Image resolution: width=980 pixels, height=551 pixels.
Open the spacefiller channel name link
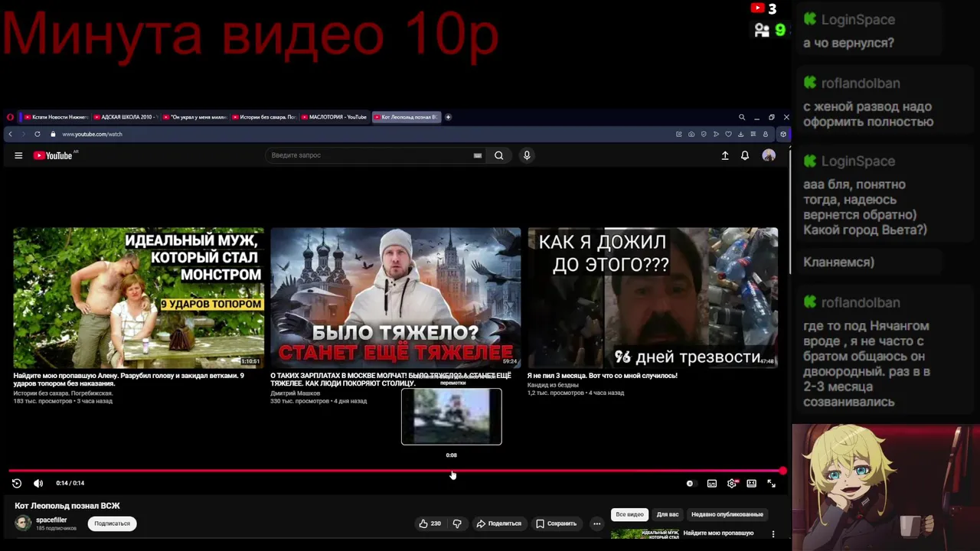tap(51, 520)
